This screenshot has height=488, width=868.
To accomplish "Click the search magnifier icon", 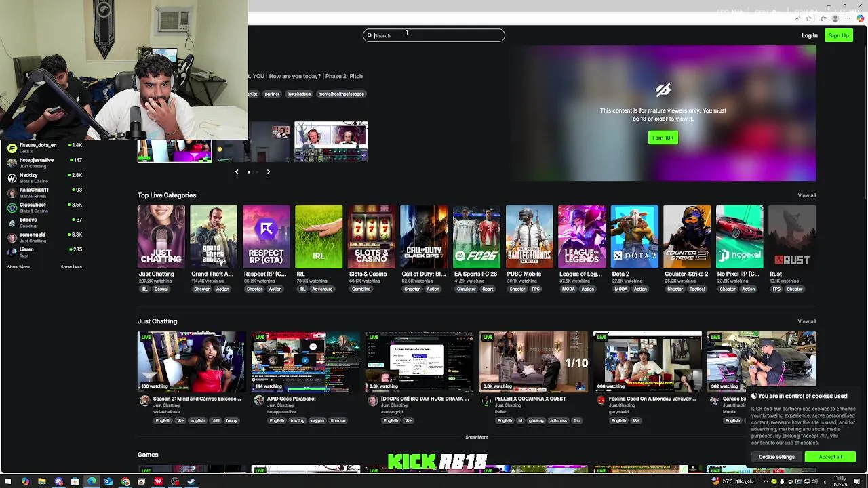I will (x=370, y=35).
